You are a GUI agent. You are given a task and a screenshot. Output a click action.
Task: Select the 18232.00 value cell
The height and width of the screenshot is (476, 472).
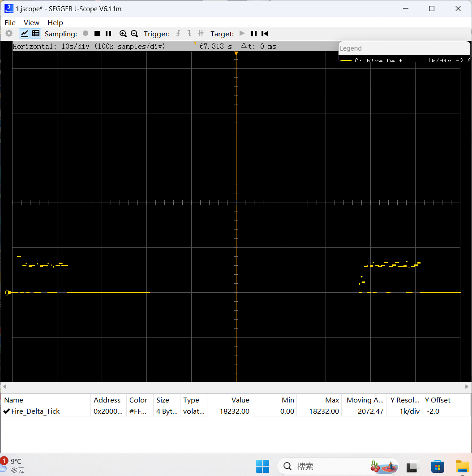click(230, 411)
